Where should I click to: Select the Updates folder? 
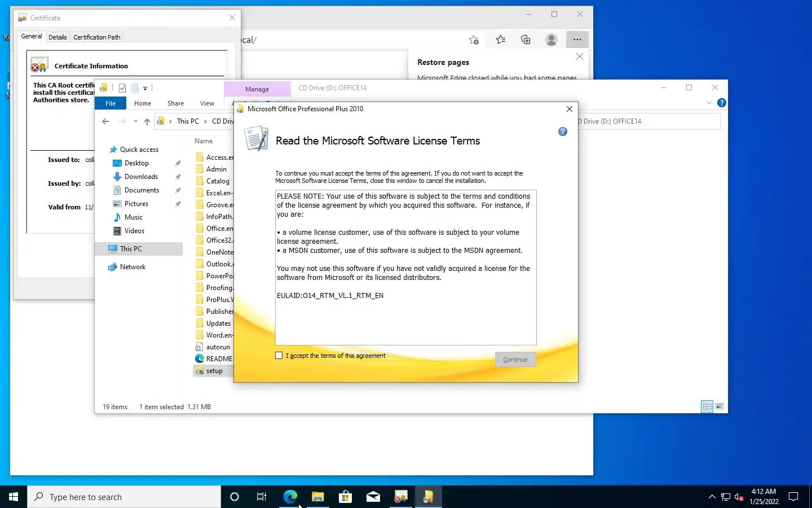[x=218, y=323]
